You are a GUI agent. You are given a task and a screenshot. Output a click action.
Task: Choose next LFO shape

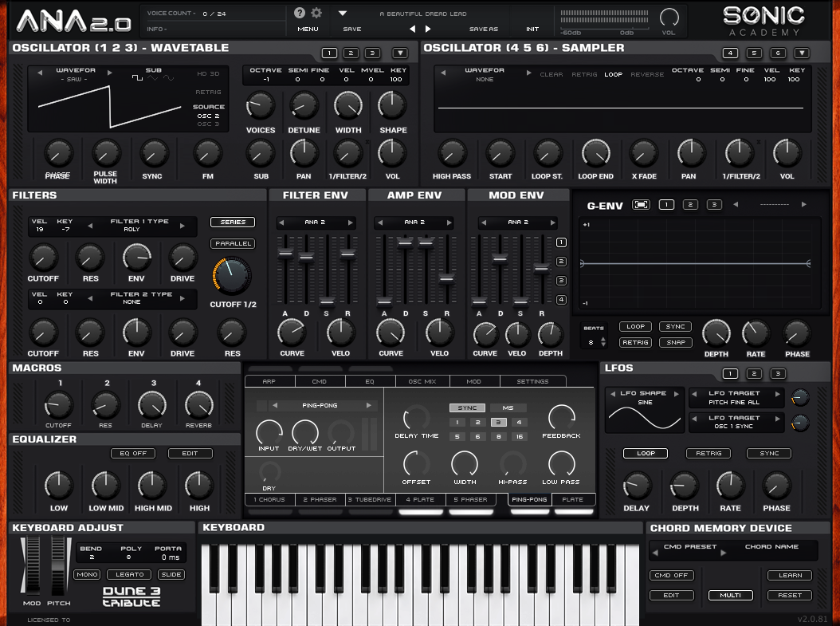(676, 393)
